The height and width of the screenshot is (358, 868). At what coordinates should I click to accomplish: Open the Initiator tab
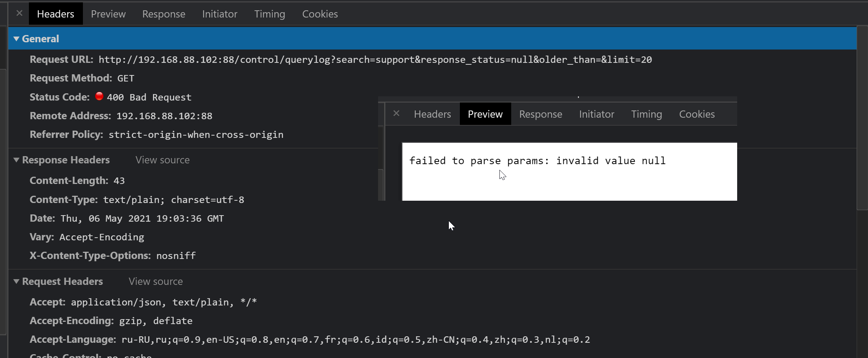(x=219, y=14)
